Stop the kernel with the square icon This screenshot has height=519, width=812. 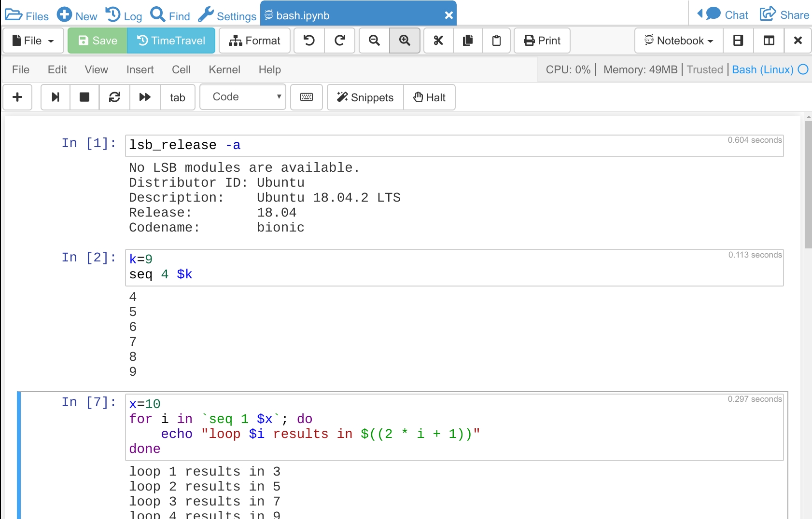[84, 97]
